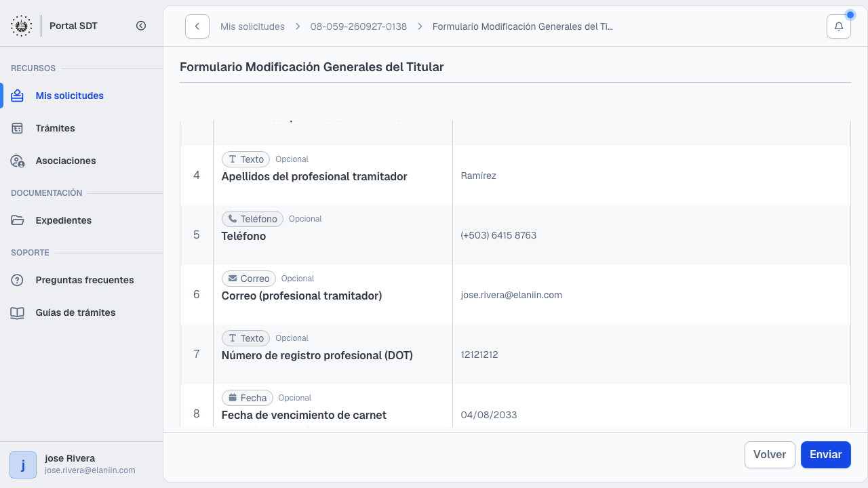Open Asociaciones in the sidebar

coord(81,161)
